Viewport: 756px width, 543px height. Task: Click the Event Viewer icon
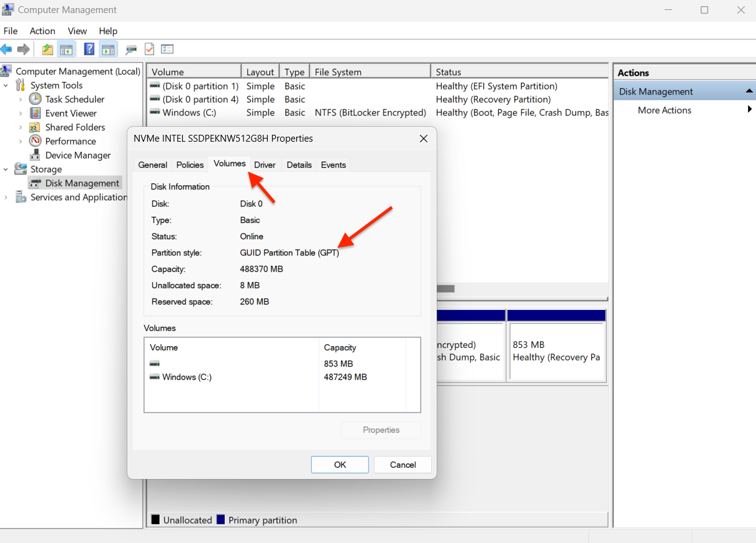34,113
